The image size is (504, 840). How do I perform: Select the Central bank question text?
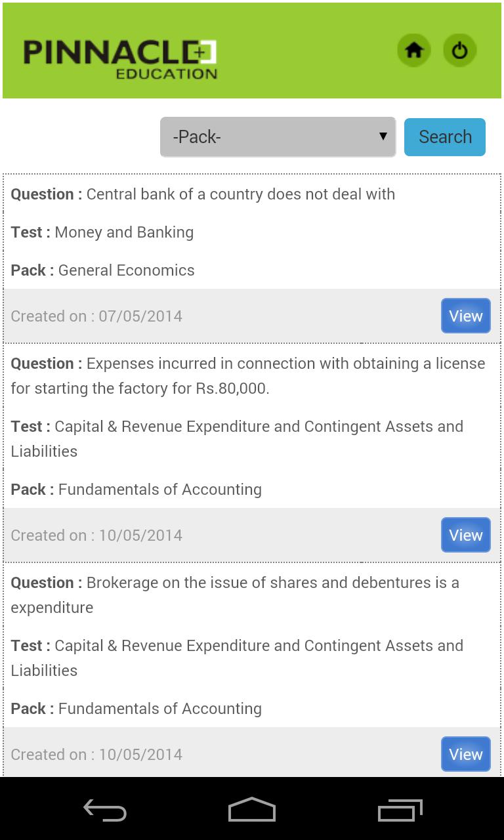[x=240, y=194]
